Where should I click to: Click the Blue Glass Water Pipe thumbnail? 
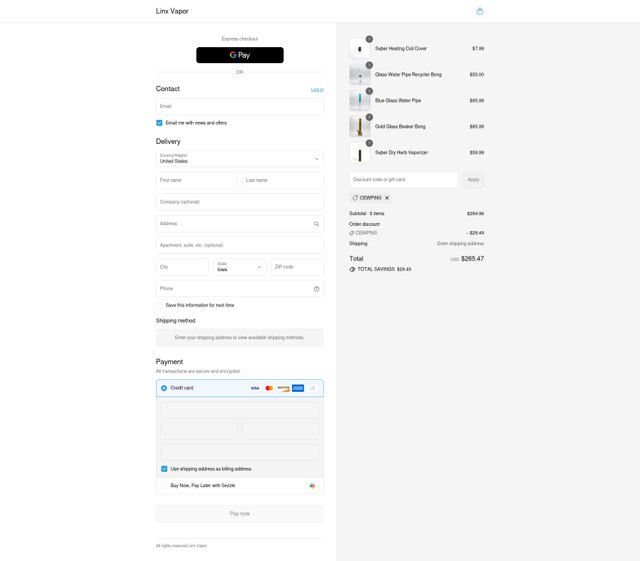click(360, 100)
